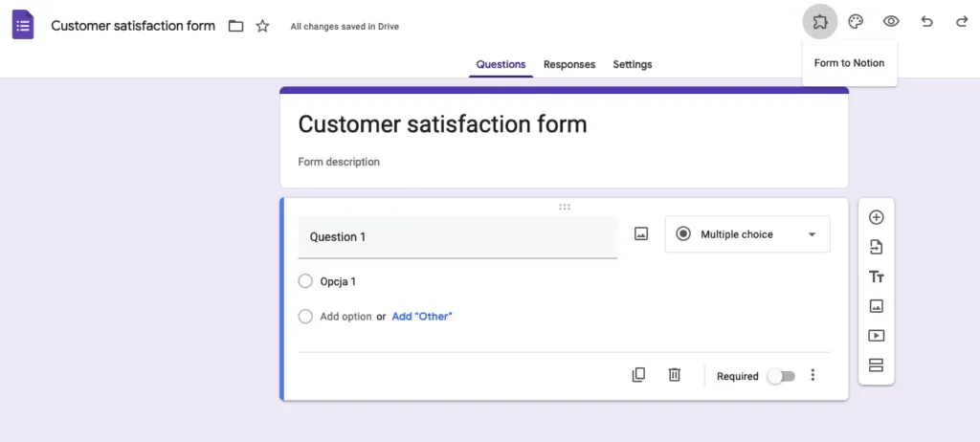Toggle the Required switch on

tap(781, 376)
